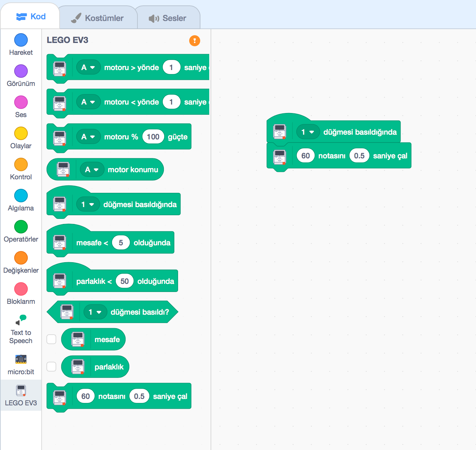Click 'güçte' text on motor power block
The image size is (476, 450).
[178, 137]
